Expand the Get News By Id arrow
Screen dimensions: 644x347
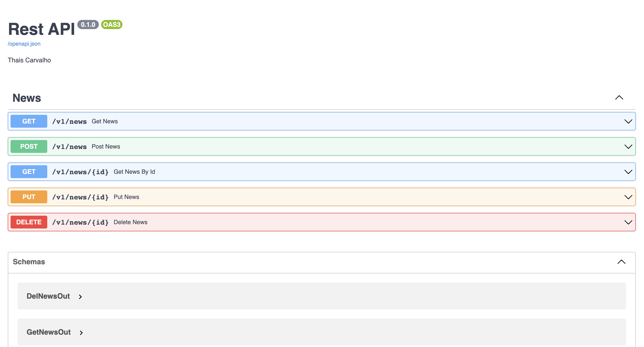click(628, 172)
